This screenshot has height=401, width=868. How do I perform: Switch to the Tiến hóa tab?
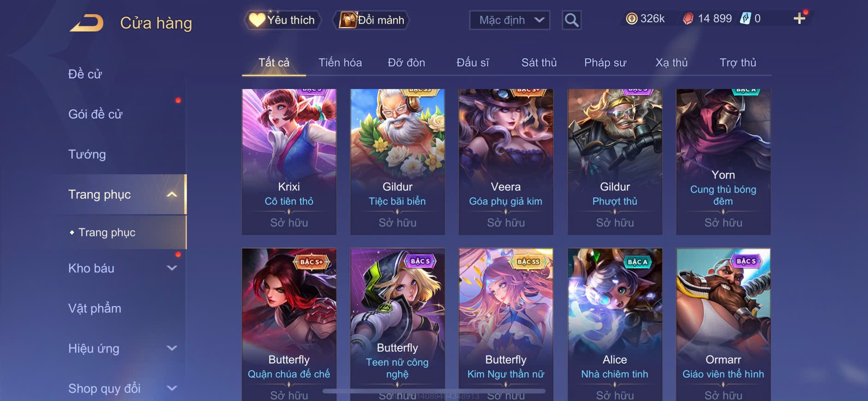point(340,62)
